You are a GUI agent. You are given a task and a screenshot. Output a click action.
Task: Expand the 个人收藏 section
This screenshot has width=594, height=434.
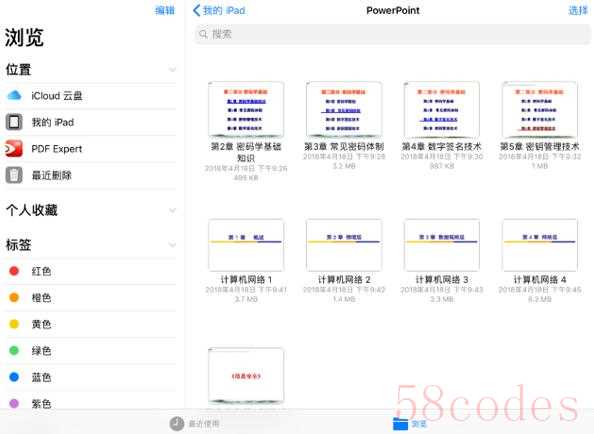tap(172, 210)
